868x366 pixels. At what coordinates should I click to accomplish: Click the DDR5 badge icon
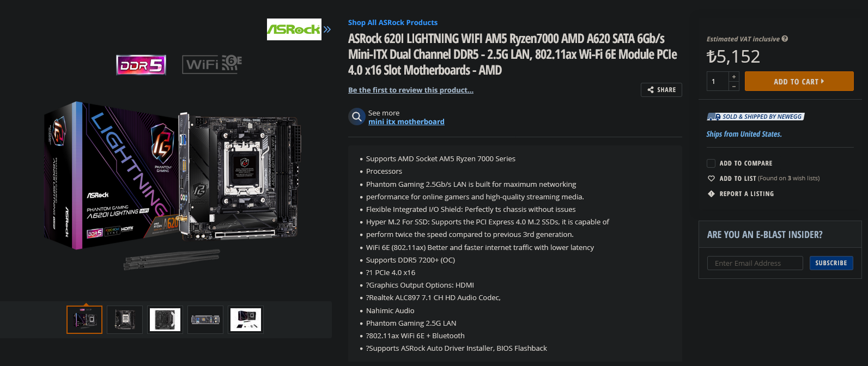[x=141, y=65]
